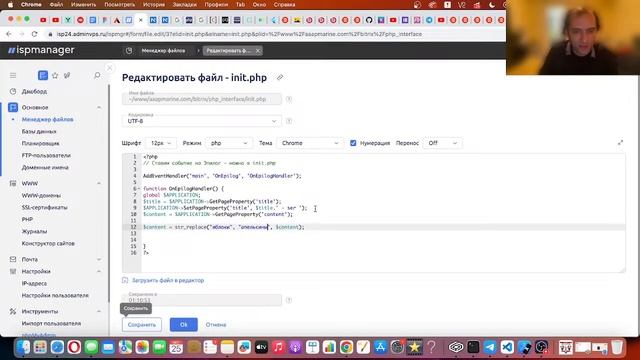The image size is (640, 360).
Task: Click the Отмена link
Action: (x=216, y=325)
